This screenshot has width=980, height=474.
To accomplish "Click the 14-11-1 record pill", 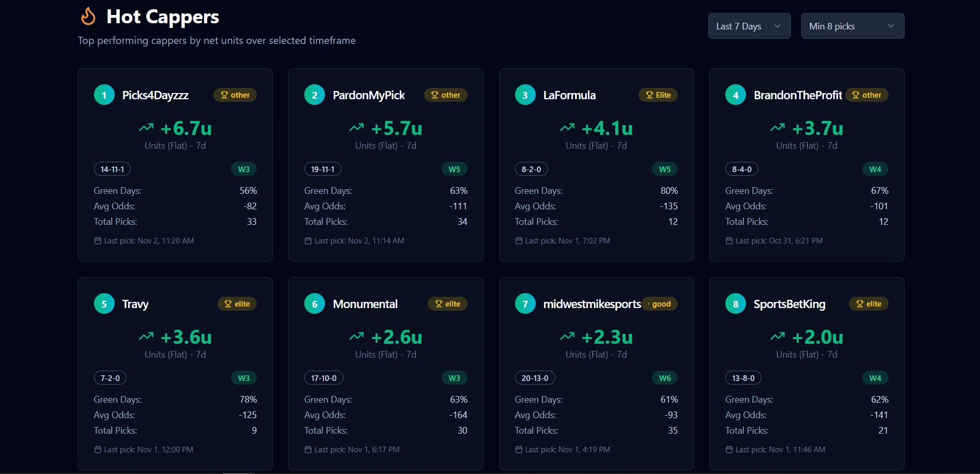I will click(112, 169).
